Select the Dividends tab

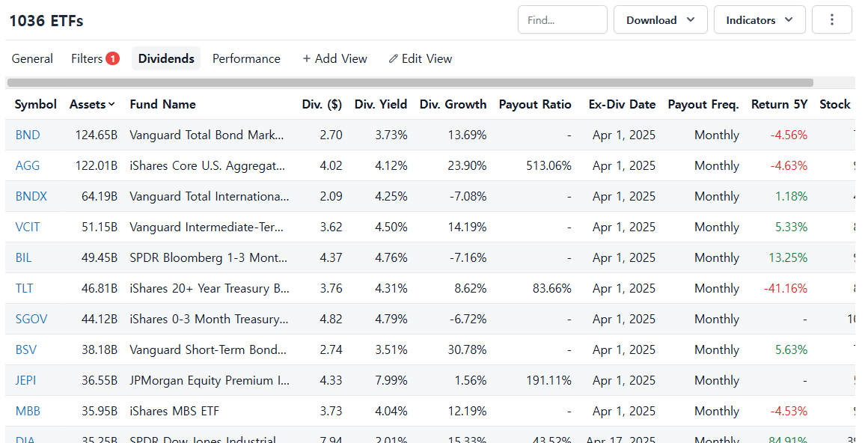166,58
